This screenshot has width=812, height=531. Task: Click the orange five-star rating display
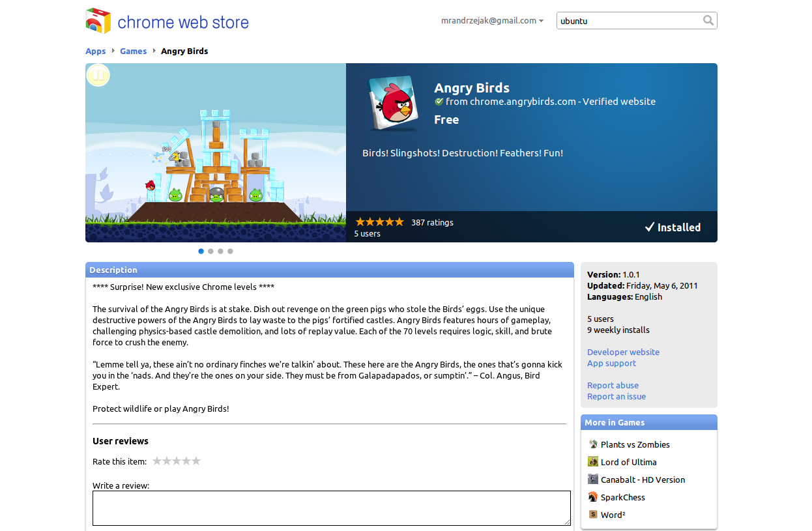click(379, 222)
